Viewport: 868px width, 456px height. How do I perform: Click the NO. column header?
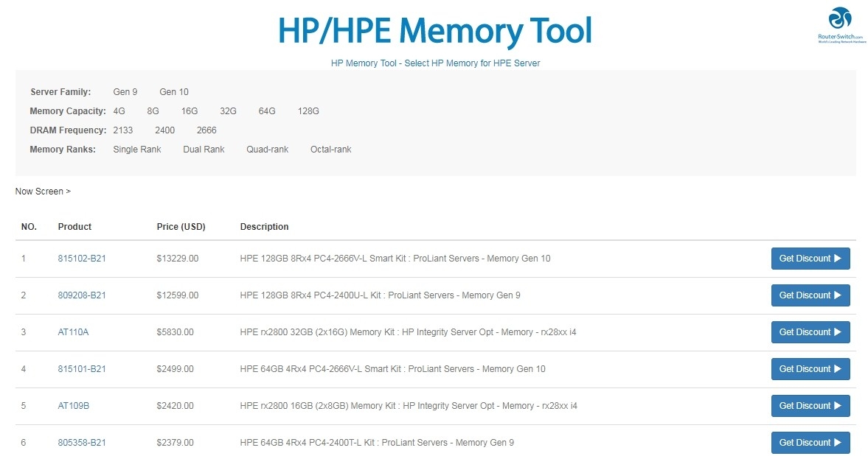coord(29,227)
